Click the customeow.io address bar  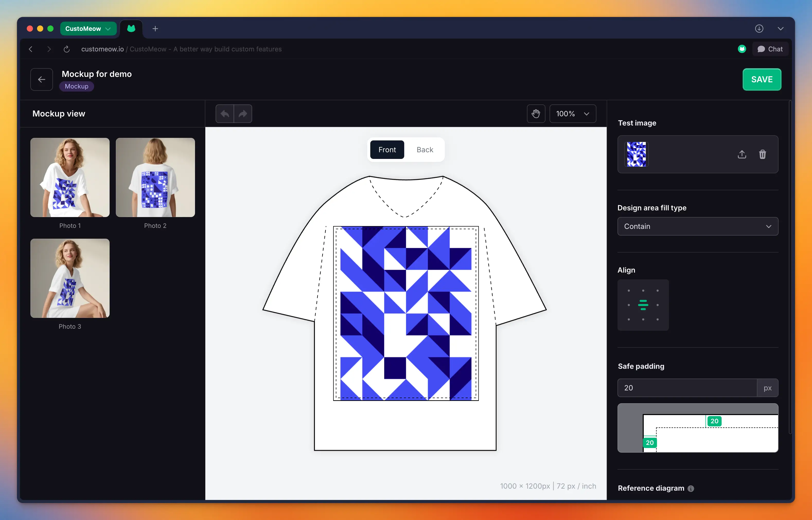181,49
